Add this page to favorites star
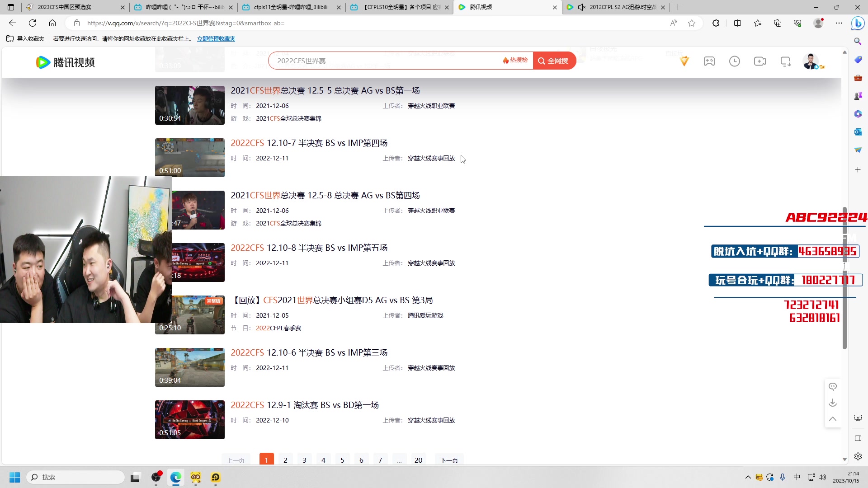 692,23
